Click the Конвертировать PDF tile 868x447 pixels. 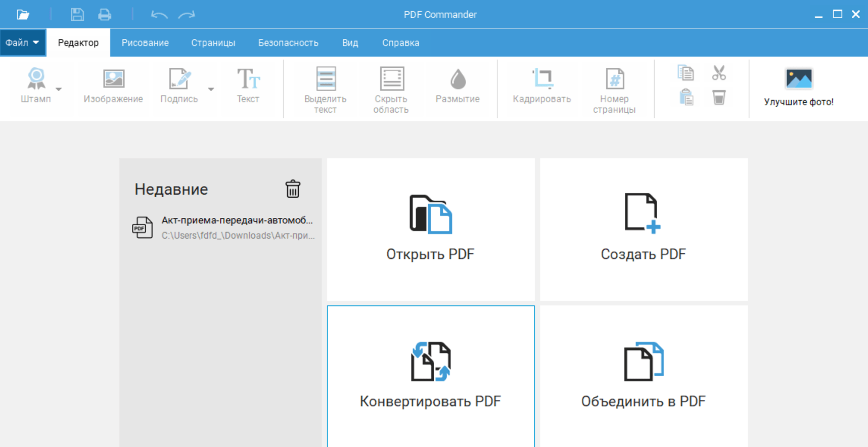tap(431, 376)
